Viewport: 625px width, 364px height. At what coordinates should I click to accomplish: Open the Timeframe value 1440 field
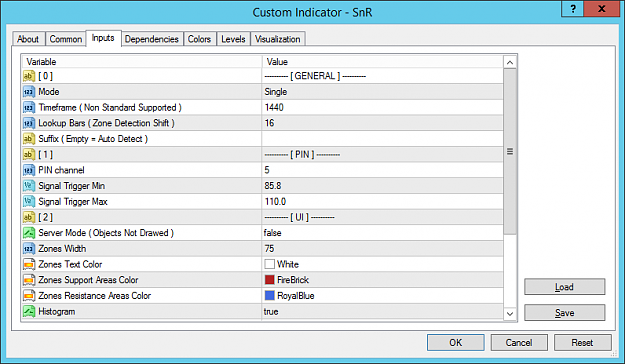382,107
